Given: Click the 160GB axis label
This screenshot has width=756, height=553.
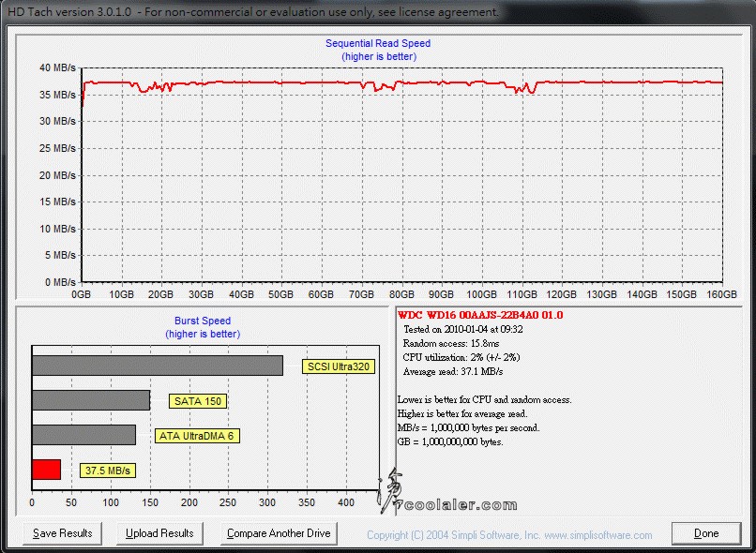Looking at the screenshot, I should tap(721, 294).
